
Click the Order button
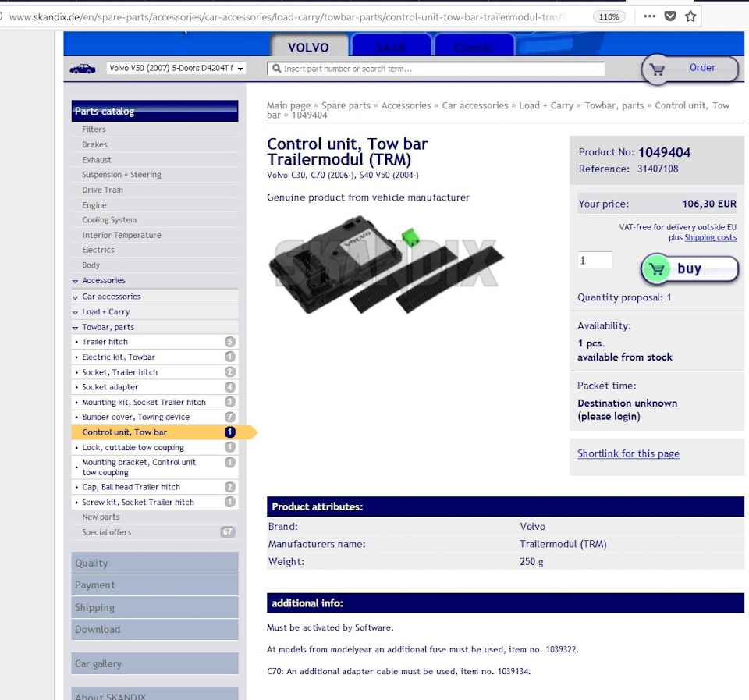click(x=690, y=69)
